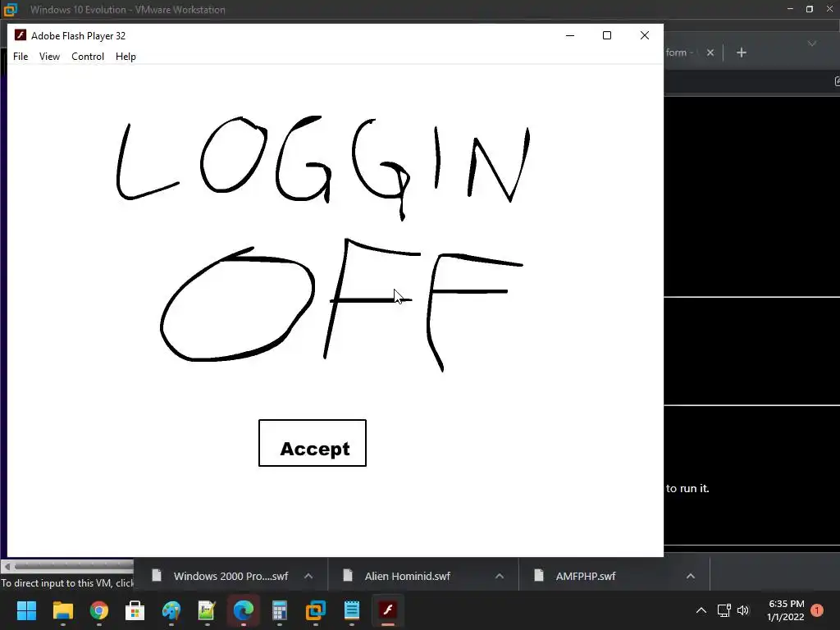The width and height of the screenshot is (840, 630).
Task: Open Calculator from the taskbar
Action: (280, 610)
